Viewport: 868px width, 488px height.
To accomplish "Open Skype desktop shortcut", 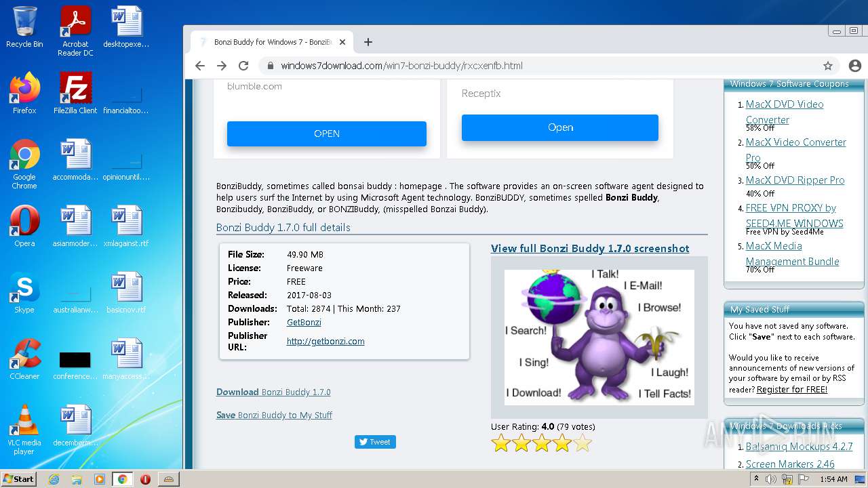I will (x=24, y=293).
